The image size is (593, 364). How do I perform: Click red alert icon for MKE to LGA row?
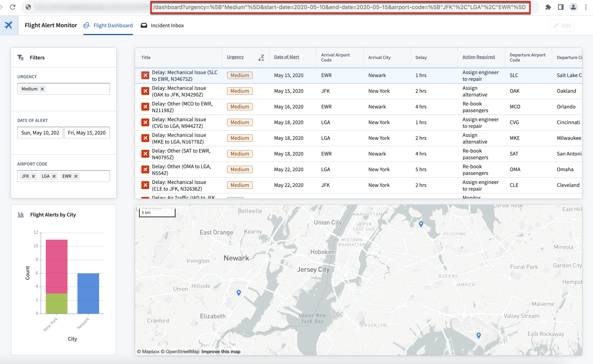tap(145, 138)
